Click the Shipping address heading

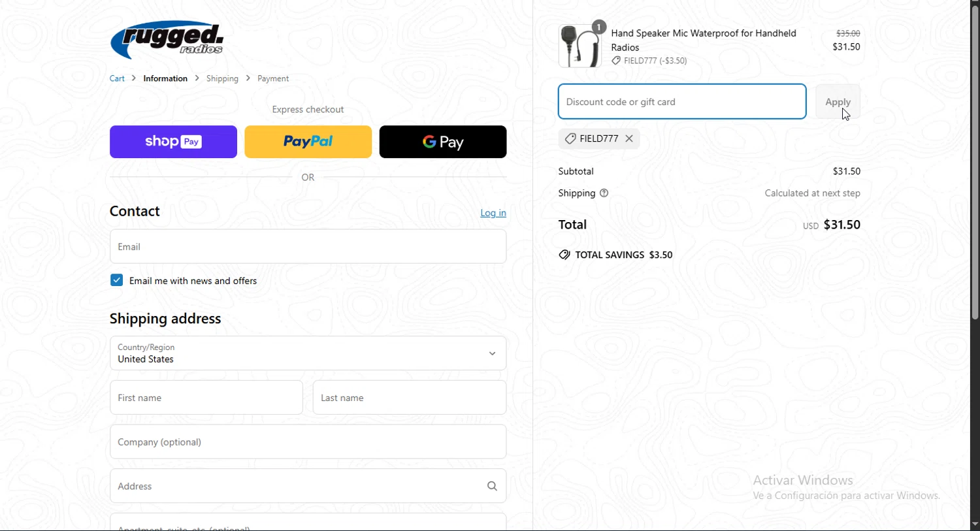tap(165, 319)
